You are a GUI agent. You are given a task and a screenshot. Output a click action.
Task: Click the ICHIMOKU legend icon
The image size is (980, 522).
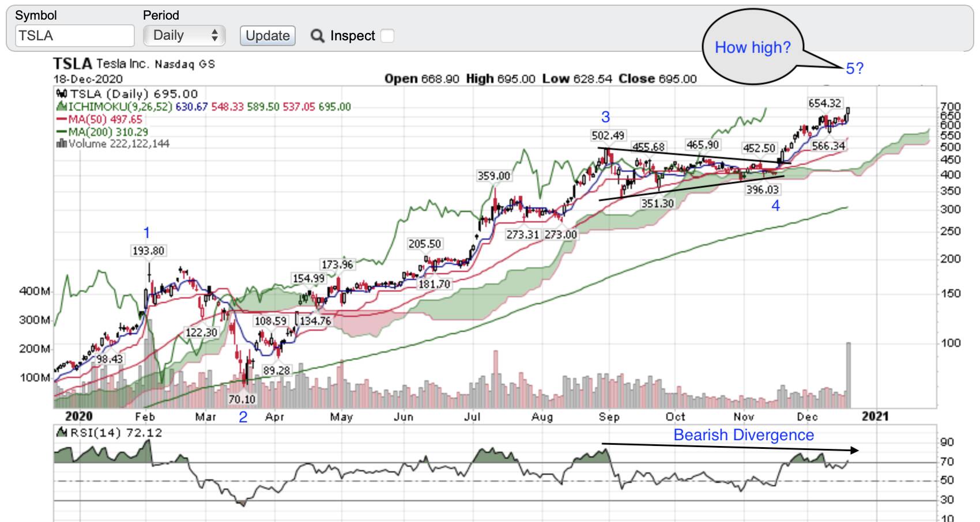(x=62, y=106)
